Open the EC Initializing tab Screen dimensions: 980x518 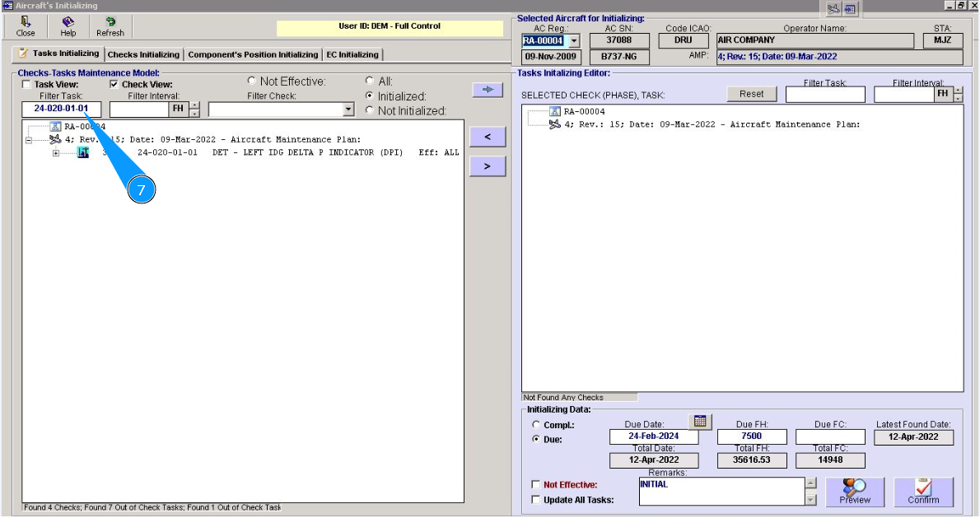click(352, 54)
